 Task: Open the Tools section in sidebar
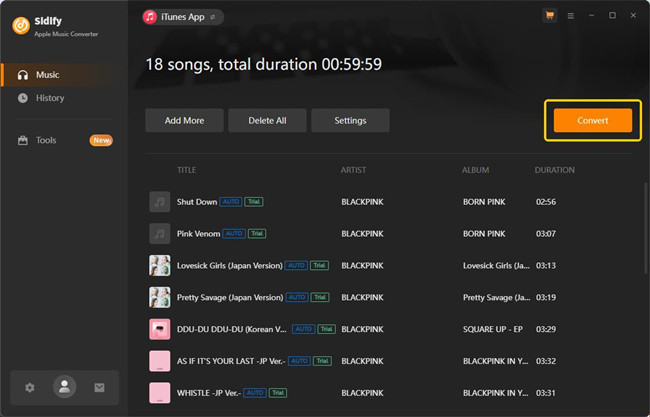click(x=46, y=140)
